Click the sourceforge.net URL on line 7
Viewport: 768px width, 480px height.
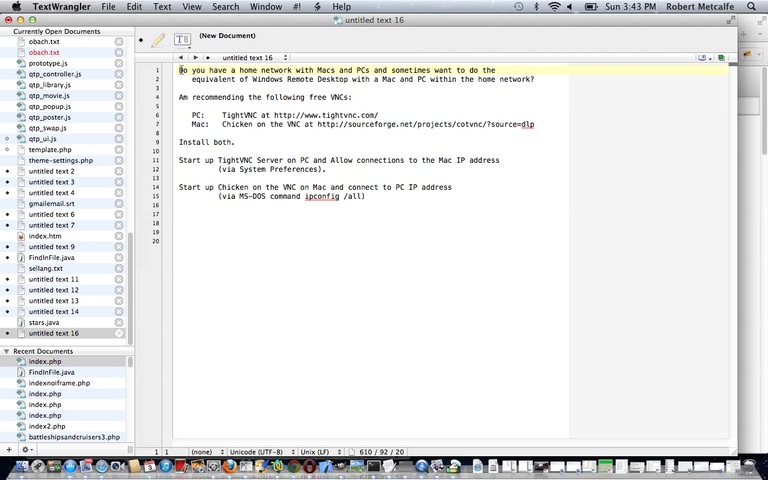(426, 124)
